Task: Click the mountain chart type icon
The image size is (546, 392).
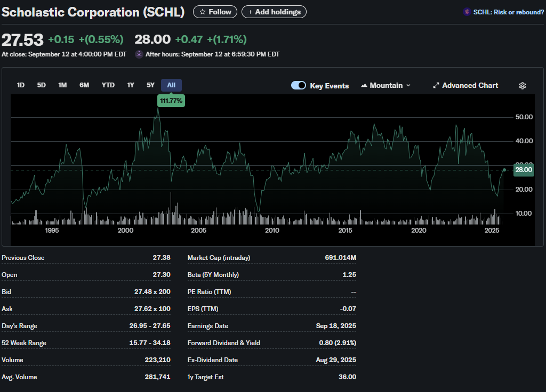Action: coord(364,86)
